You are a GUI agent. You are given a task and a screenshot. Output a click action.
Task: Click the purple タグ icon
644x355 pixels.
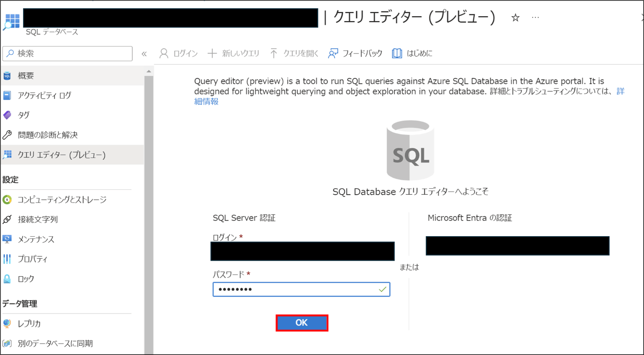(x=7, y=115)
